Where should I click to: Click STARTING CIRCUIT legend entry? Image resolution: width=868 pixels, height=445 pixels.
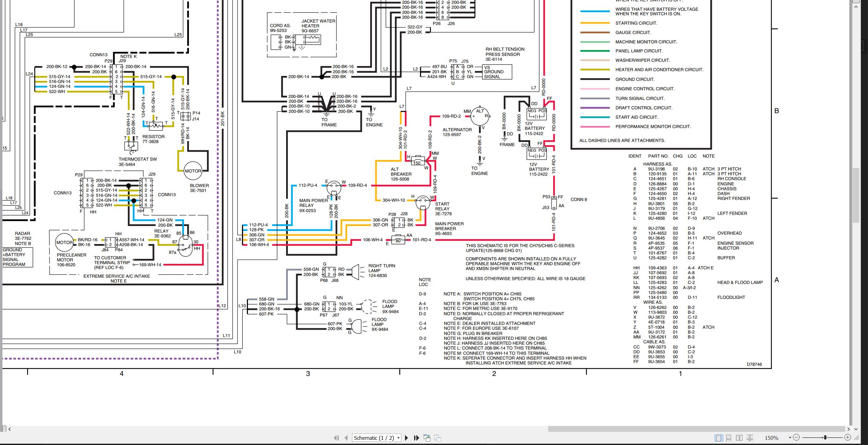(636, 23)
